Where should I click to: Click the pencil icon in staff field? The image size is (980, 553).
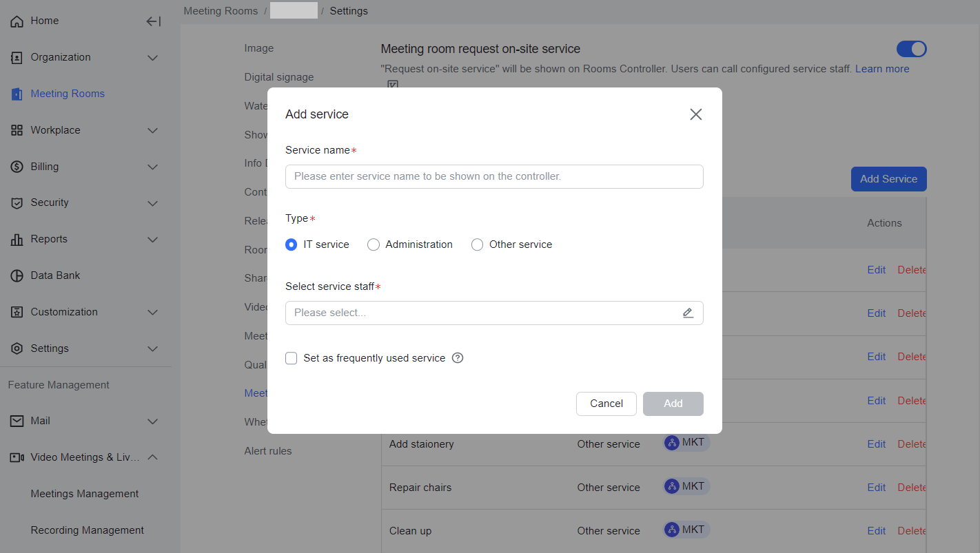pos(688,313)
